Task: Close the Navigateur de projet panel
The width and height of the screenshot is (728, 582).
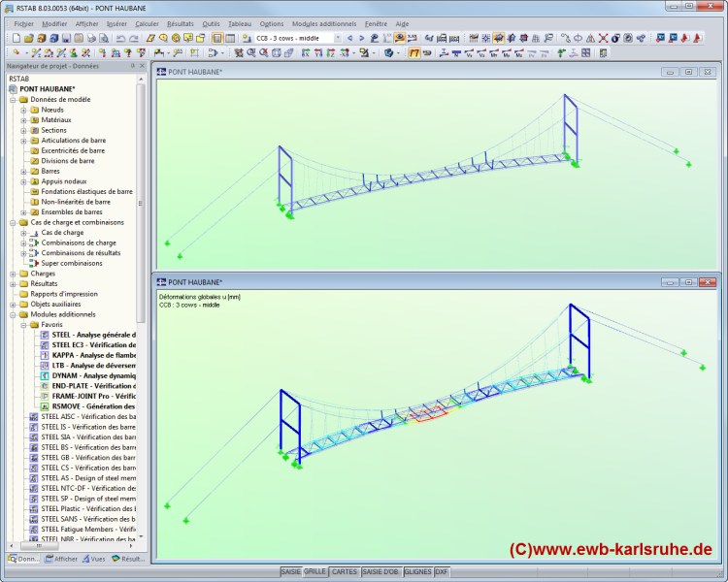Action: 142,66
